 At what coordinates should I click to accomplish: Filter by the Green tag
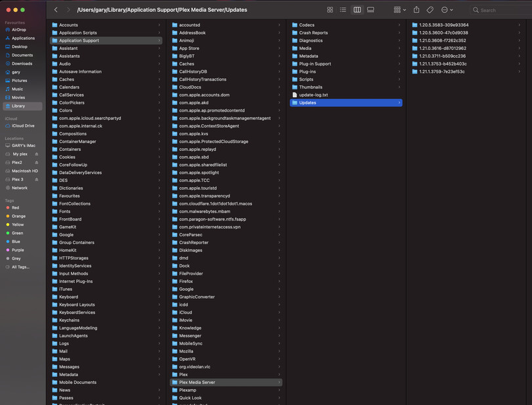coord(22,233)
